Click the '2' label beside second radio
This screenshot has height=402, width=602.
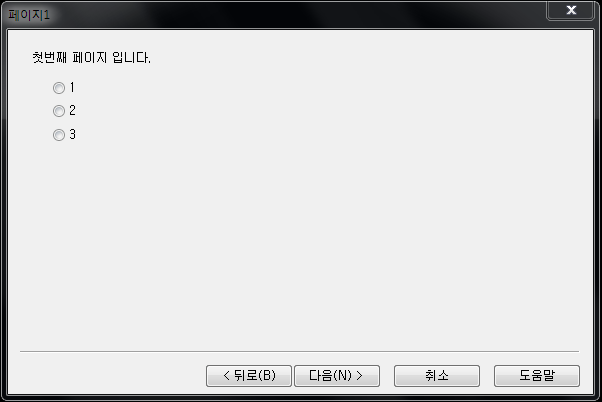pyautogui.click(x=73, y=111)
